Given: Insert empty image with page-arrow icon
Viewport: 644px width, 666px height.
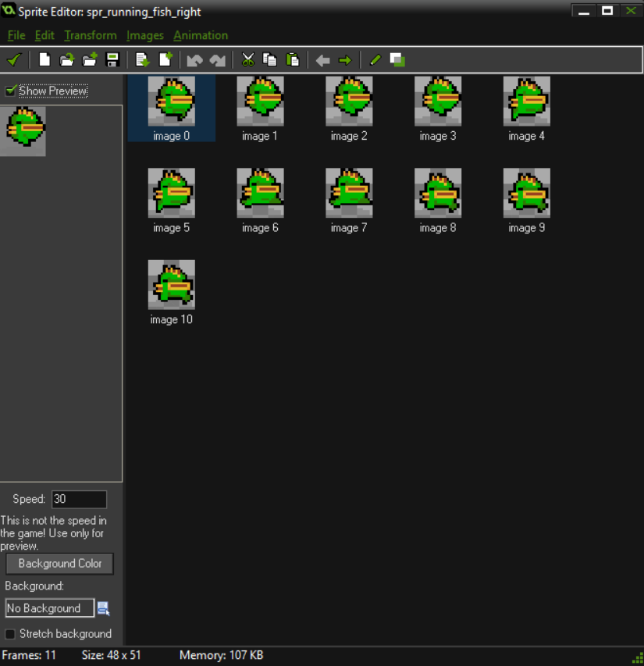Looking at the screenshot, I should click(142, 59).
